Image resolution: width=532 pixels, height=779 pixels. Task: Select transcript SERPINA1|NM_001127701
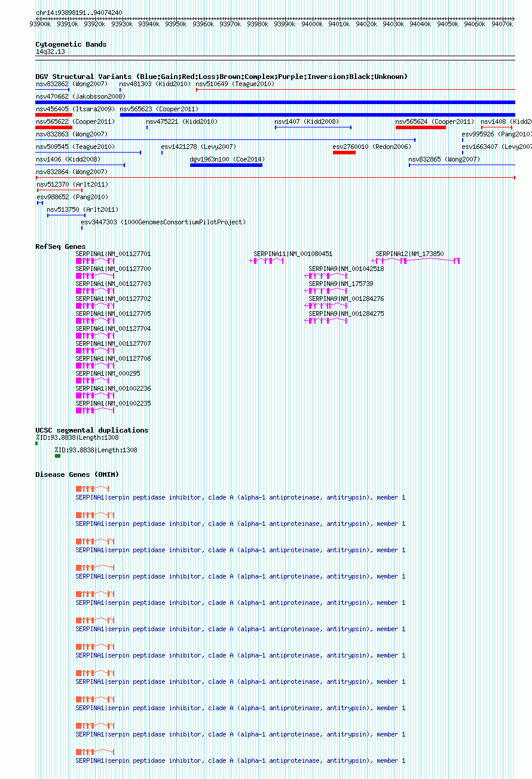(x=113, y=254)
